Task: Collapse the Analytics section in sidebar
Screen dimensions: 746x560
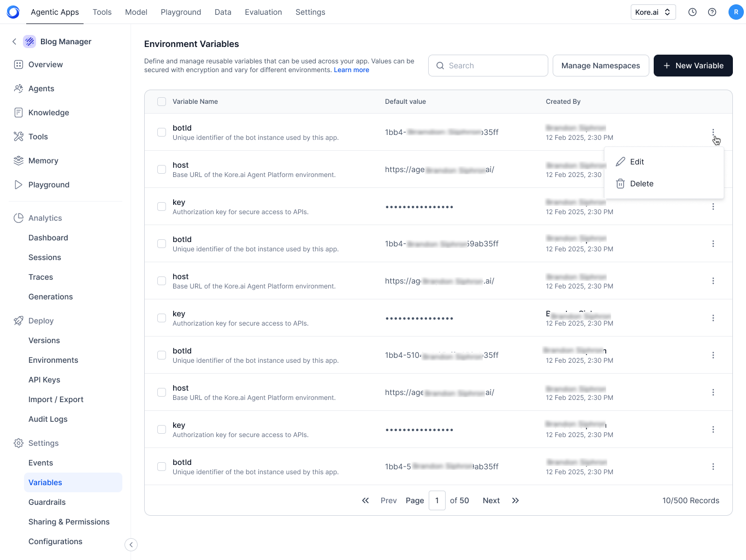Action: (x=45, y=218)
